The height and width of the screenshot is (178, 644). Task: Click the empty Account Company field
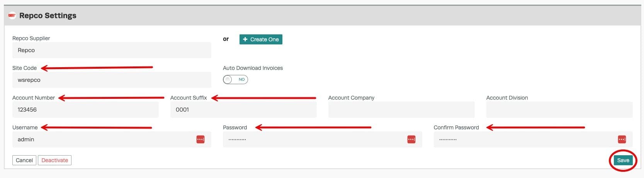401,110
